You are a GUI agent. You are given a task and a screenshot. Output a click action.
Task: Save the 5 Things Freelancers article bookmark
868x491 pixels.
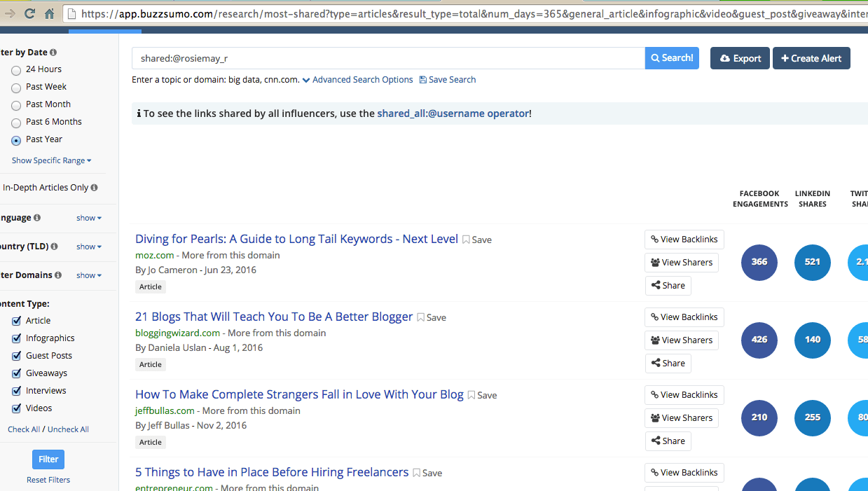(427, 473)
